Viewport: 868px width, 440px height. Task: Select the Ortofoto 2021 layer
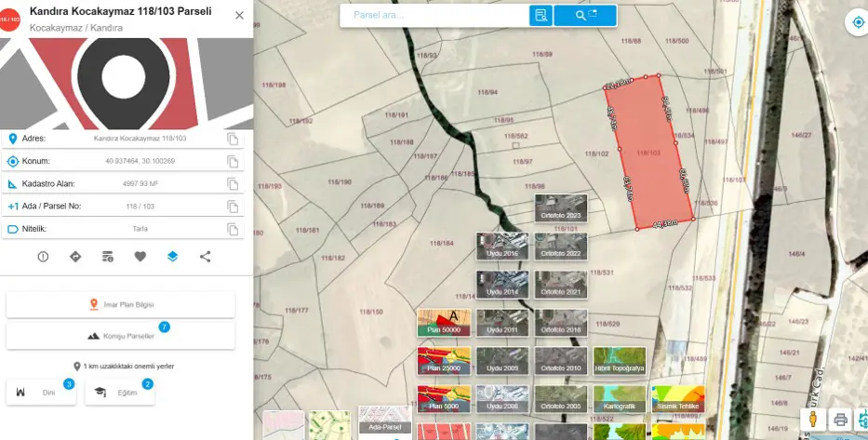[561, 285]
